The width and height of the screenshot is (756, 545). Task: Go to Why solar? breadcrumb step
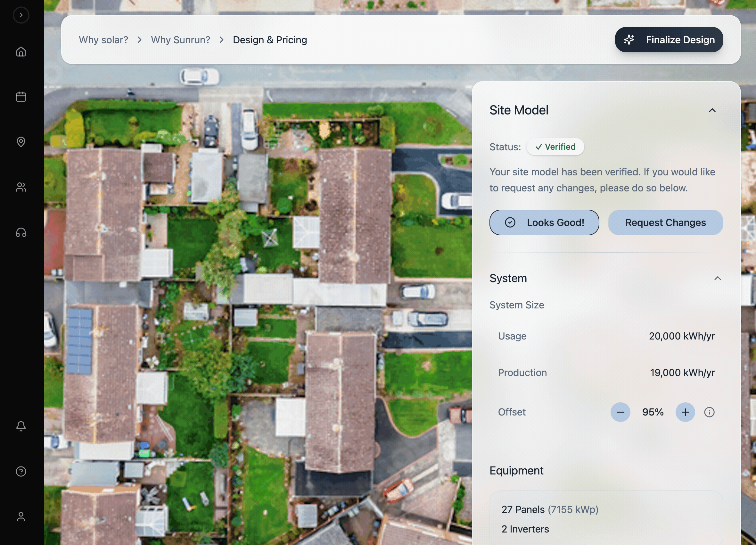pos(103,40)
